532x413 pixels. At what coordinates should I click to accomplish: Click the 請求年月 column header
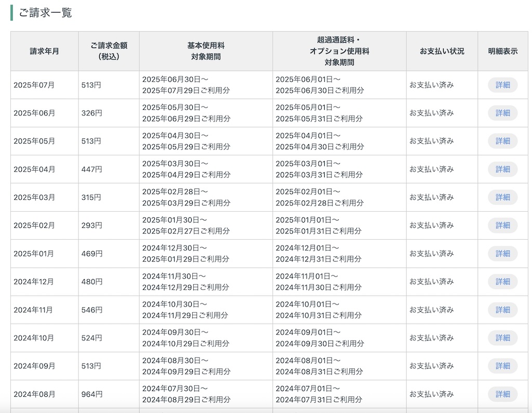[x=45, y=51]
